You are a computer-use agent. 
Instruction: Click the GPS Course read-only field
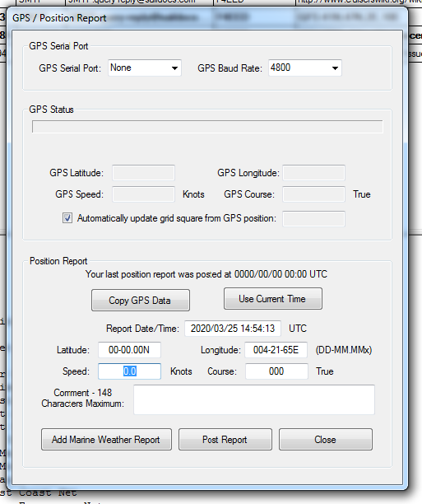point(313,194)
